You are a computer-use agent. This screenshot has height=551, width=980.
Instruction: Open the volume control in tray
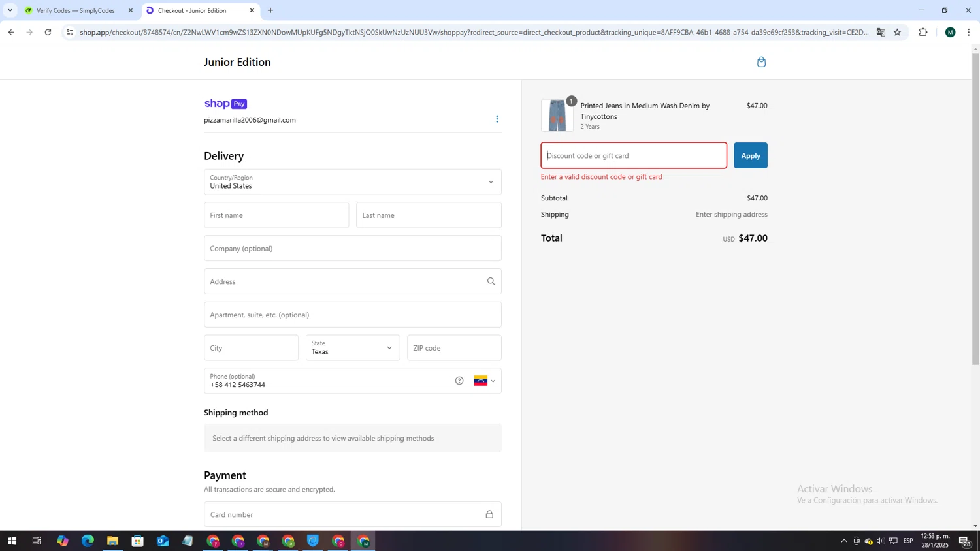coord(881,541)
